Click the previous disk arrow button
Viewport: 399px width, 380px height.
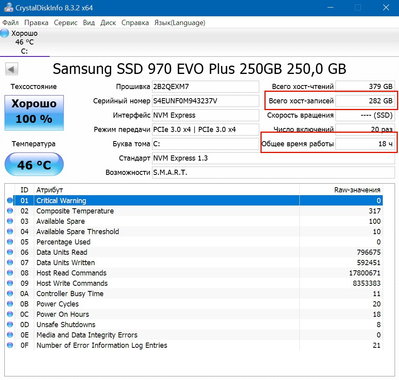click(11, 70)
